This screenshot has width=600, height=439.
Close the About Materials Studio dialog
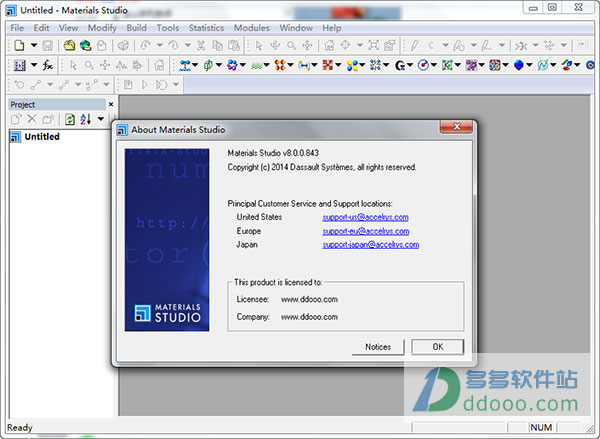tap(456, 127)
